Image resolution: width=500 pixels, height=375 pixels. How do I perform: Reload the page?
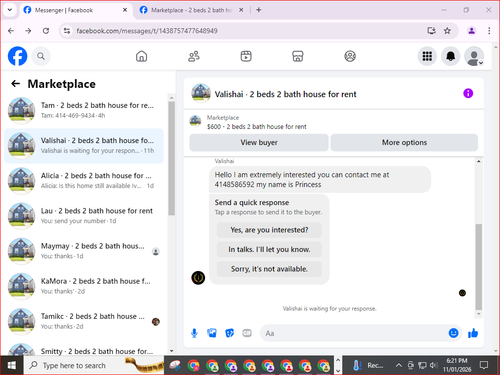click(46, 31)
